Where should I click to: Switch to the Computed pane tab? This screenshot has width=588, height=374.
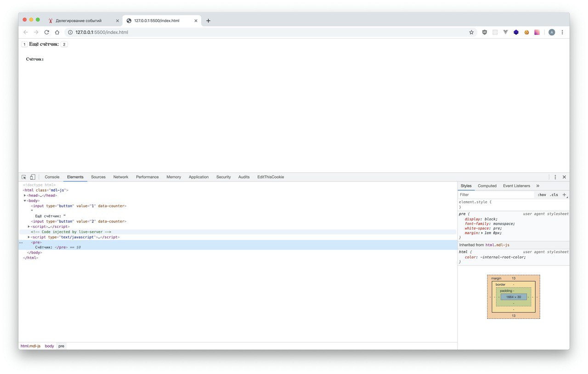tap(487, 186)
